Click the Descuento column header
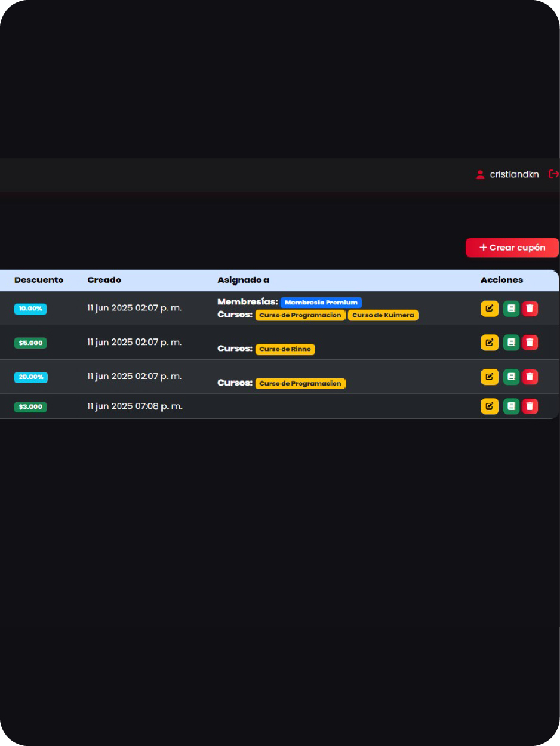This screenshot has width=560, height=746. pos(39,280)
